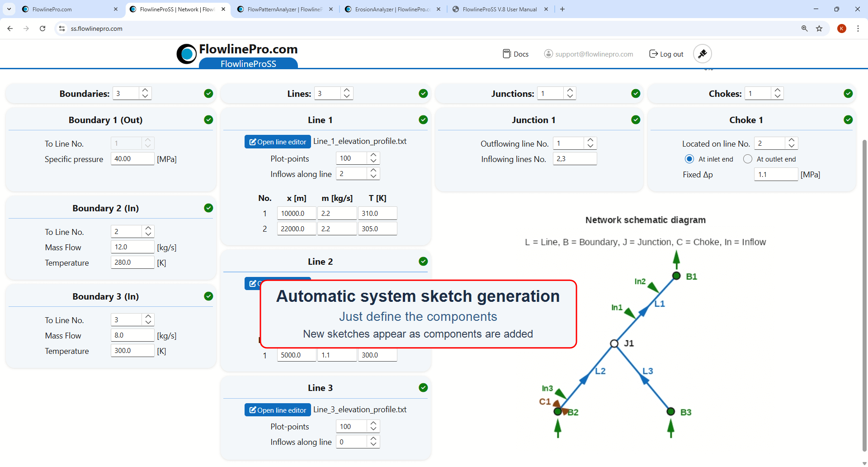The width and height of the screenshot is (868, 467).
Task: Decrease Junctions count with the stepper arrow
Action: click(x=570, y=96)
